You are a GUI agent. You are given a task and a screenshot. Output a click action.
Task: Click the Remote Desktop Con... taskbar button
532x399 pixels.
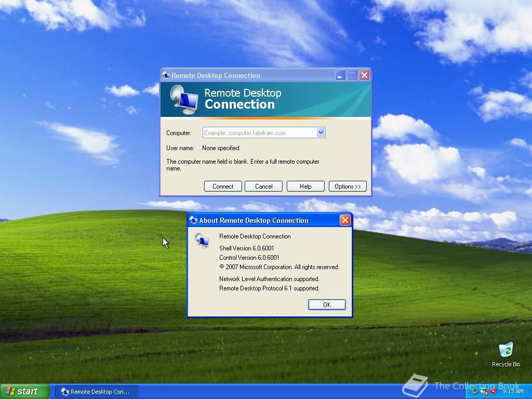(x=96, y=392)
